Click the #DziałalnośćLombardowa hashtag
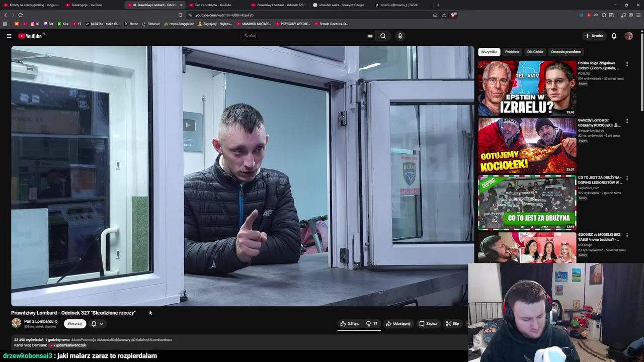 (151, 340)
